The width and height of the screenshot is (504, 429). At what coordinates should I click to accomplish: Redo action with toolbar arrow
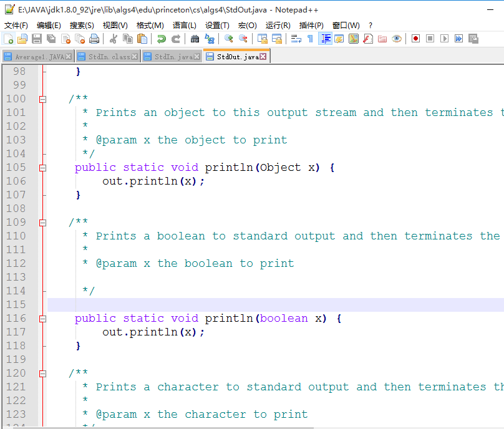click(x=175, y=39)
